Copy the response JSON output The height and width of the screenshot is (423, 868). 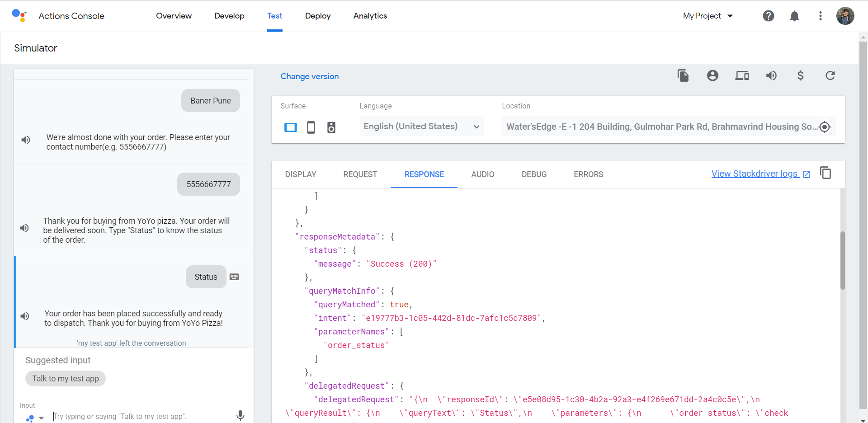(x=826, y=173)
